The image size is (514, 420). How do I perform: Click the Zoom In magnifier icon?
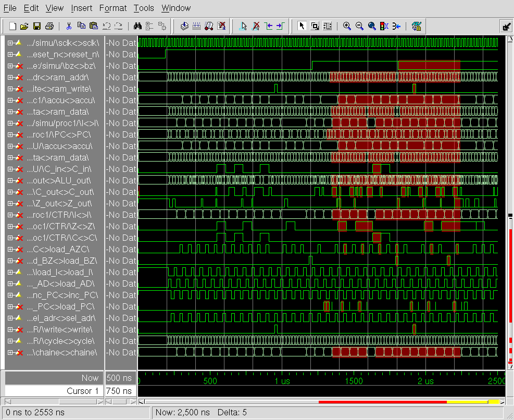347,26
